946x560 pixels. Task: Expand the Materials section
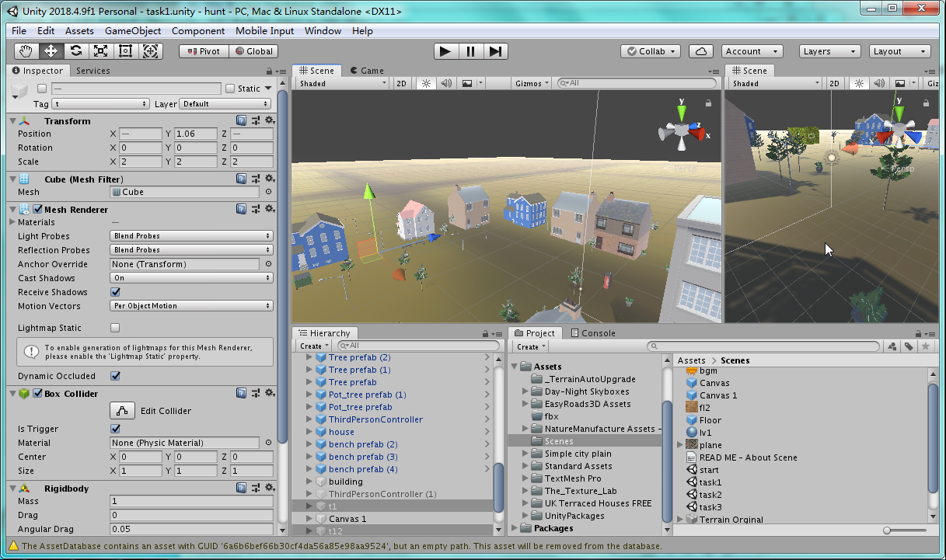(12, 222)
